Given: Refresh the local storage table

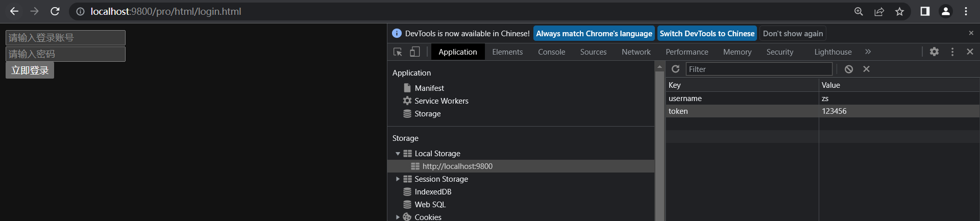Looking at the screenshot, I should [675, 69].
